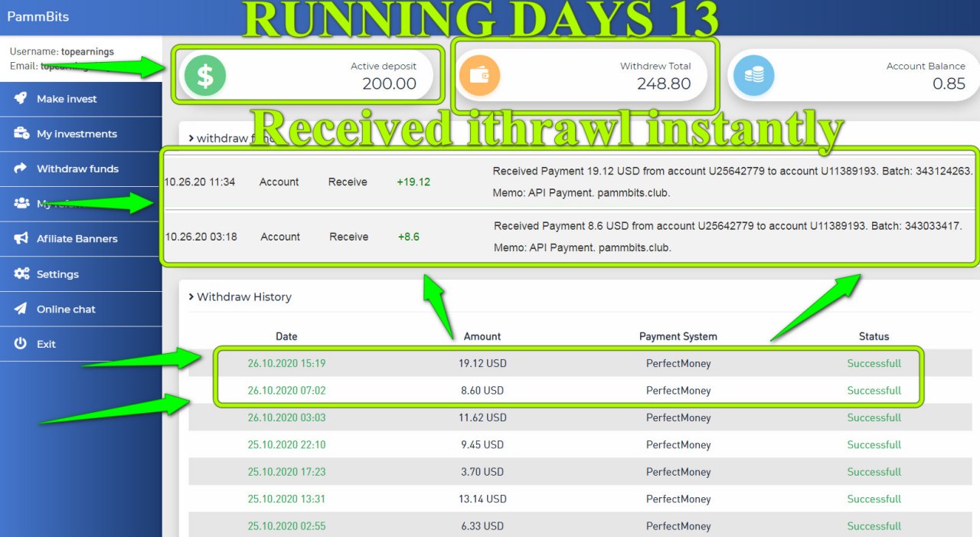The height and width of the screenshot is (537, 980).
Task: Click the 19.12 USD amount cell
Action: click(x=482, y=363)
